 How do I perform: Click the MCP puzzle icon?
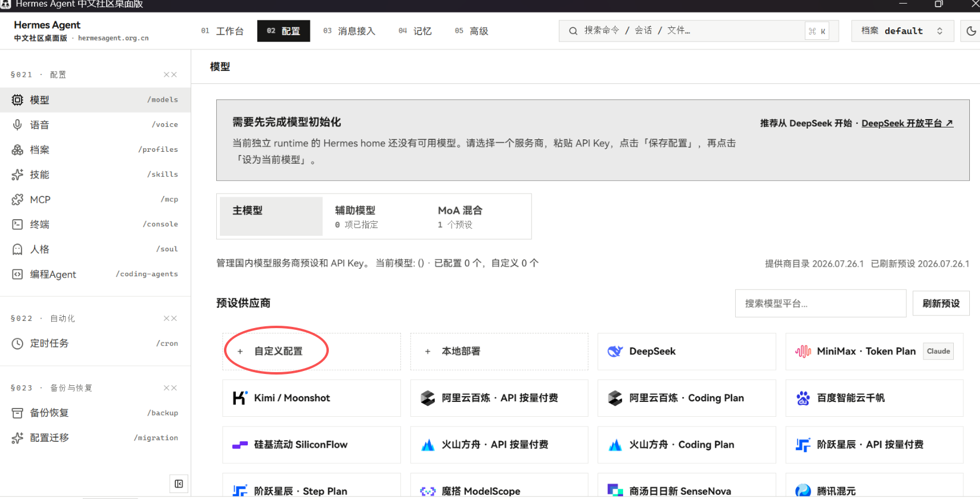(18, 199)
